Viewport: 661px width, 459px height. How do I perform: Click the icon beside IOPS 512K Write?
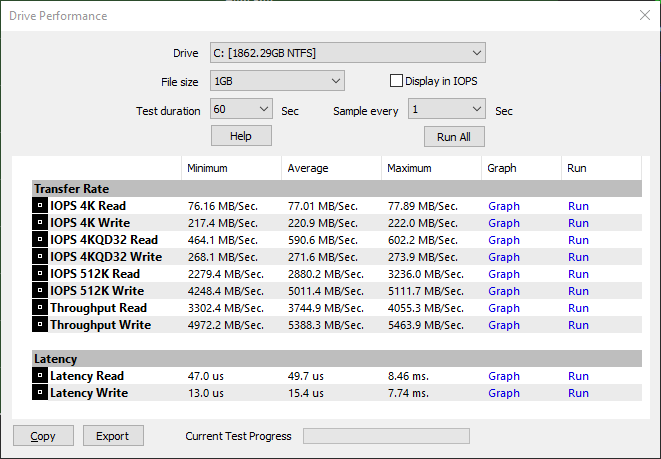coord(40,290)
